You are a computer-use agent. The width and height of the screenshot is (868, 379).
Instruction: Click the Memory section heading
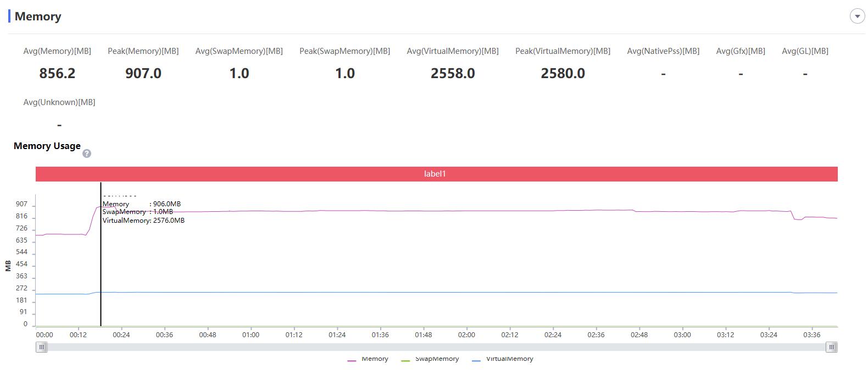38,17
